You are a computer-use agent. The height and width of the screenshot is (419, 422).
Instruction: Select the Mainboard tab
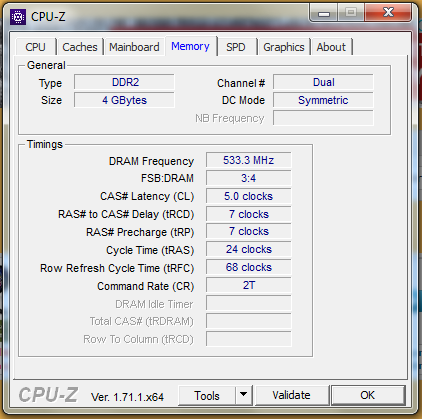[x=134, y=47]
